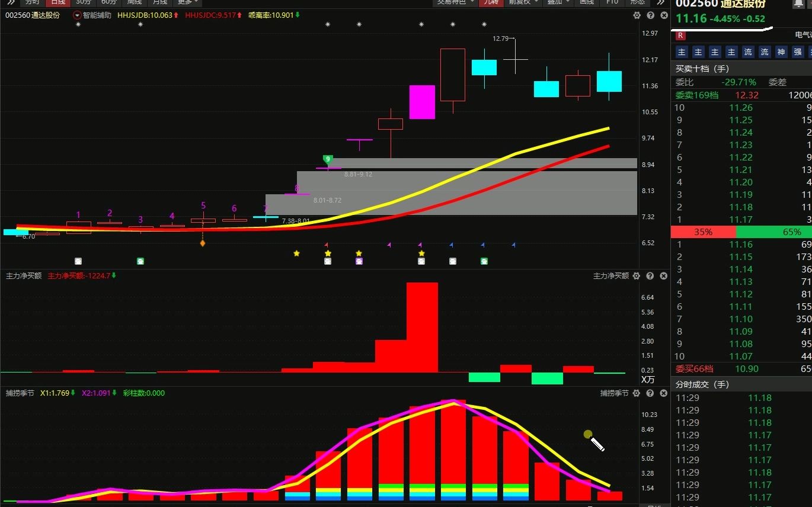Open the 叠加 dropdown
812x507 pixels.
[558, 2]
